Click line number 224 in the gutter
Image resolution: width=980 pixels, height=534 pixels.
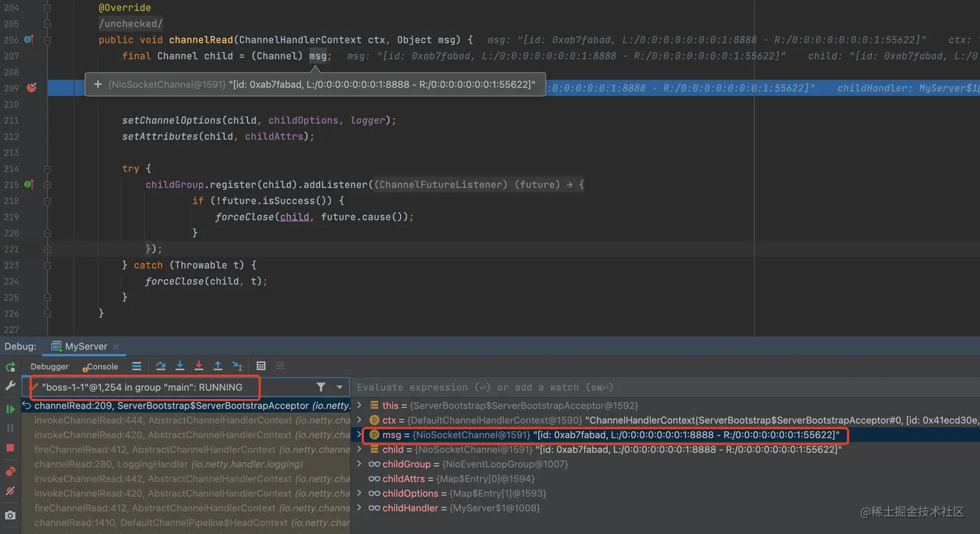pos(11,281)
